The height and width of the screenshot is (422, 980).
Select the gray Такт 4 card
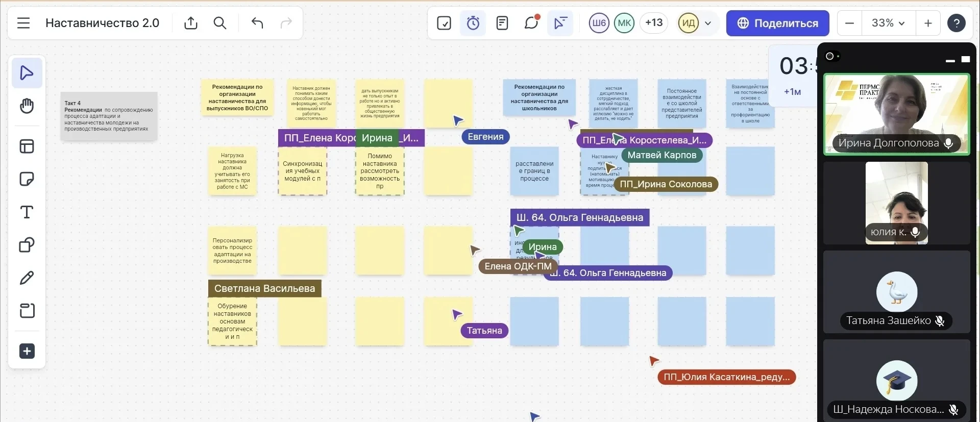pos(109,116)
